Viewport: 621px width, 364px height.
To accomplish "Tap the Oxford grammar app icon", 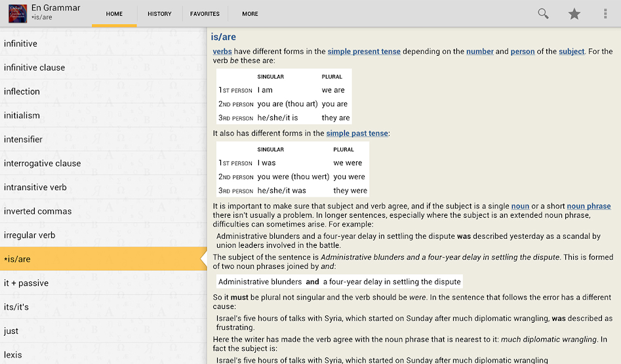I will 18,13.
